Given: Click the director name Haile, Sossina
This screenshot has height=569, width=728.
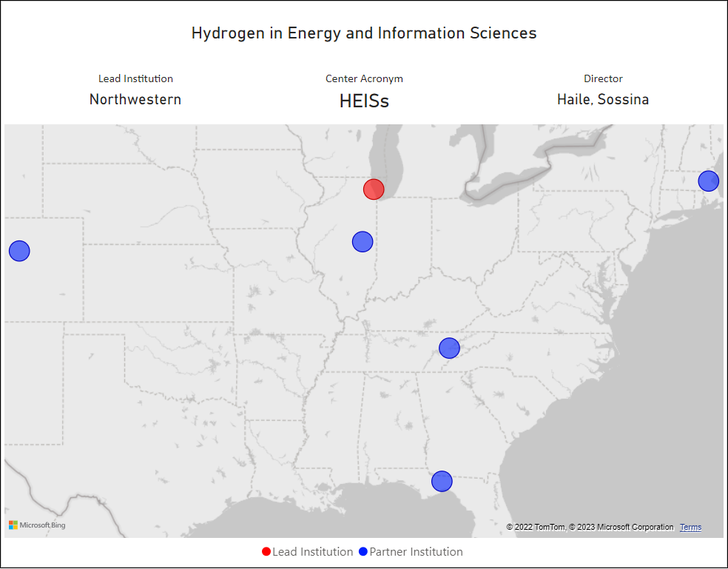Looking at the screenshot, I should 603,99.
